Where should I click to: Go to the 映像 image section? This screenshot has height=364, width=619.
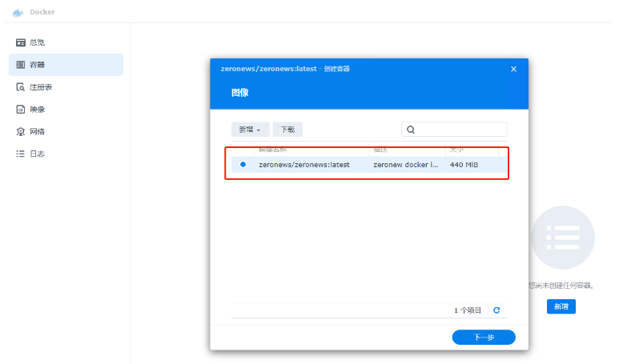pos(66,110)
